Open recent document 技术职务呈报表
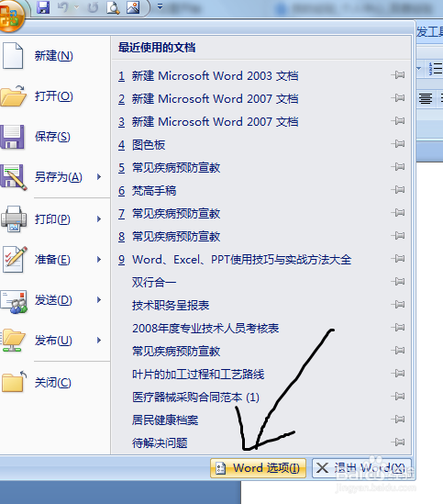Screen dimensions: 443x504 pyautogui.click(x=261, y=306)
